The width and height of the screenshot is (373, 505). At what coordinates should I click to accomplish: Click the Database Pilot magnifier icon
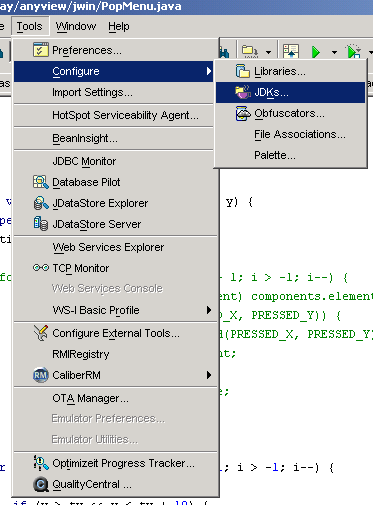point(41,182)
